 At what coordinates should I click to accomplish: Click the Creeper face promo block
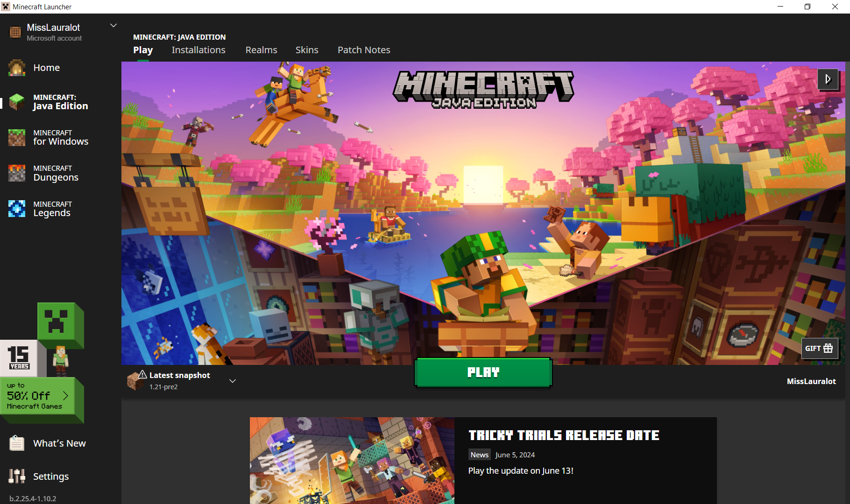coord(56,321)
